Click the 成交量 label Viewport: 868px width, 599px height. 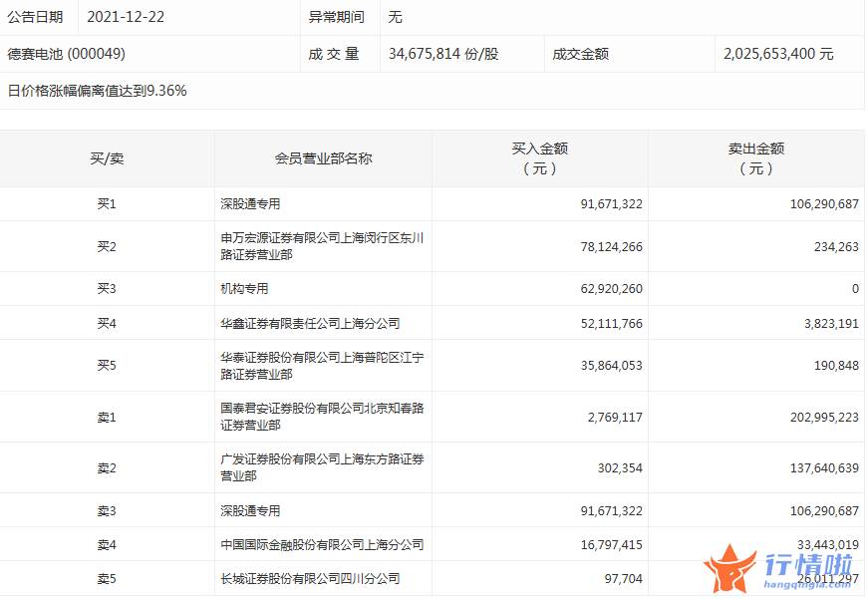coord(334,54)
